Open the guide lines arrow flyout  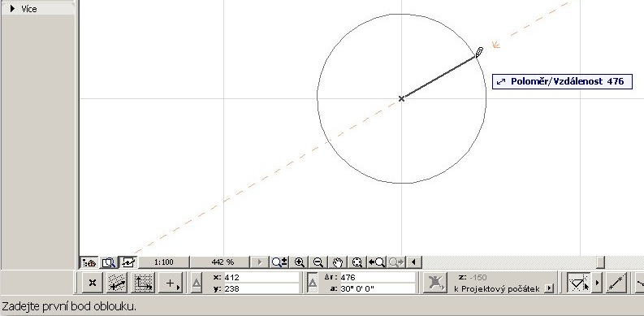(x=597, y=283)
